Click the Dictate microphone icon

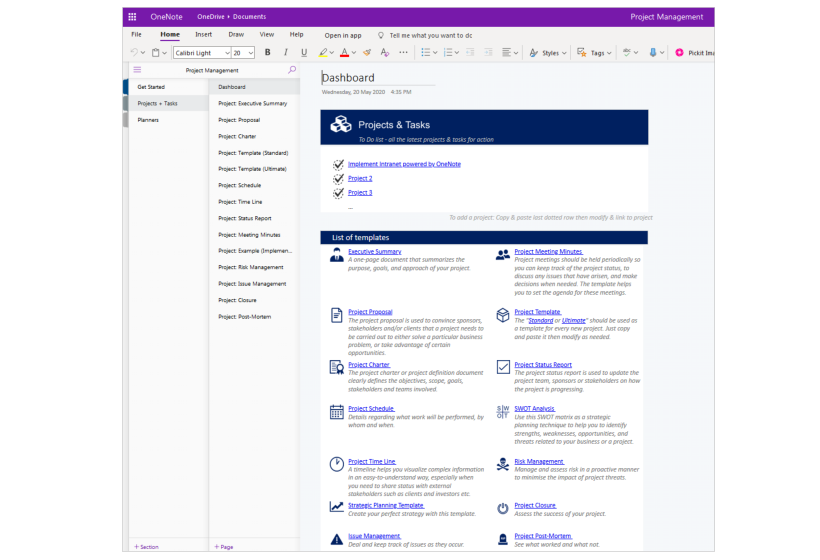[653, 52]
